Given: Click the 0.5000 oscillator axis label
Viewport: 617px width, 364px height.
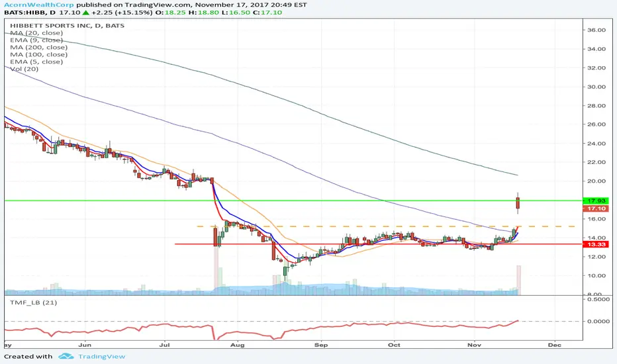Looking at the screenshot, I should point(598,299).
